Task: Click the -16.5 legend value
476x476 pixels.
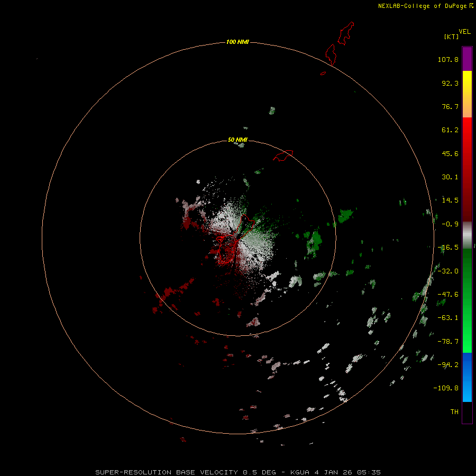Action: pos(448,248)
